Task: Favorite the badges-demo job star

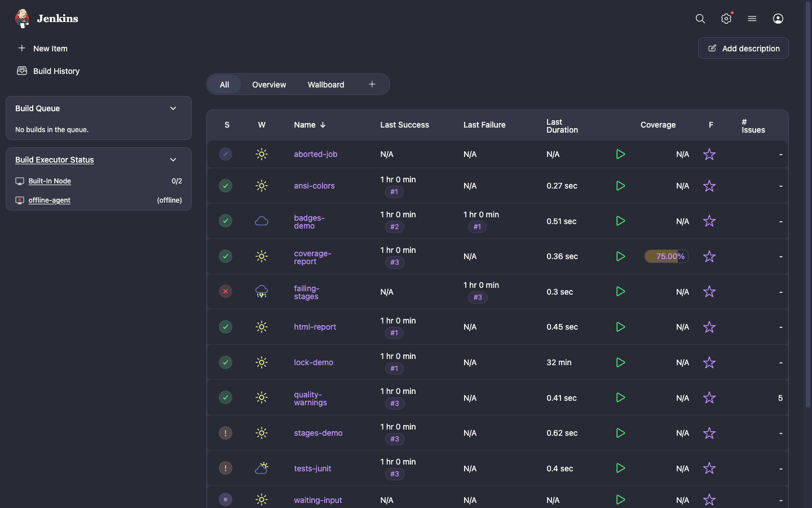Action: tap(709, 221)
